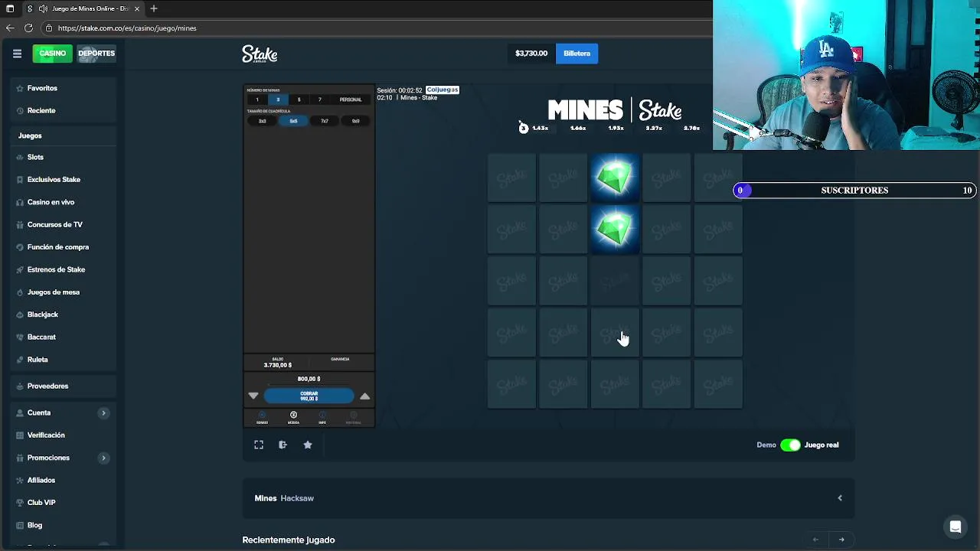
Task: Click the Hacksaw provider link
Action: coord(297,498)
